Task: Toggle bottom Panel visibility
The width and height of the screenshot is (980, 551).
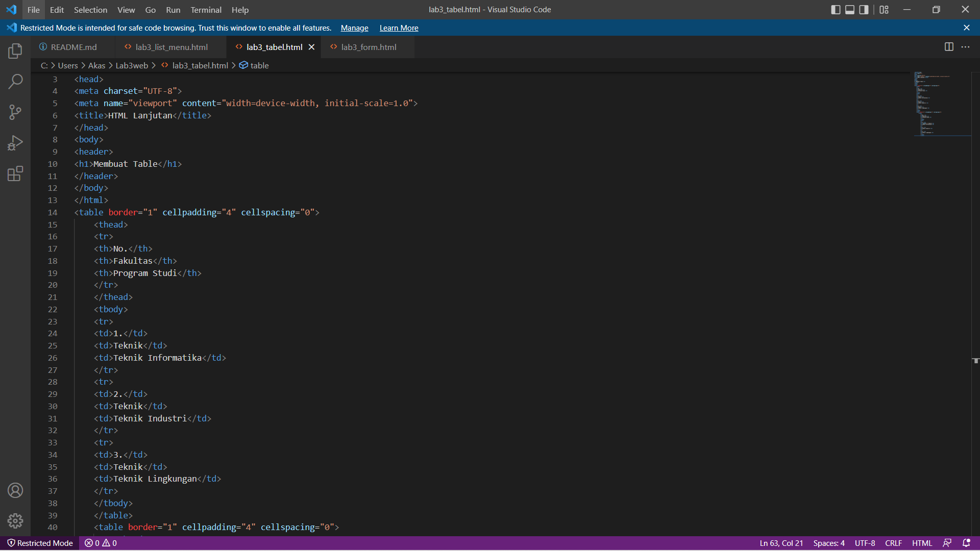Action: click(x=850, y=10)
